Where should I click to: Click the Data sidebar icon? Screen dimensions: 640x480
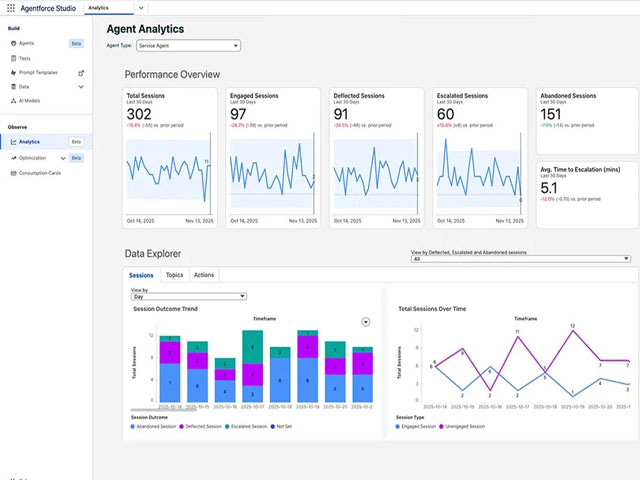(x=13, y=87)
